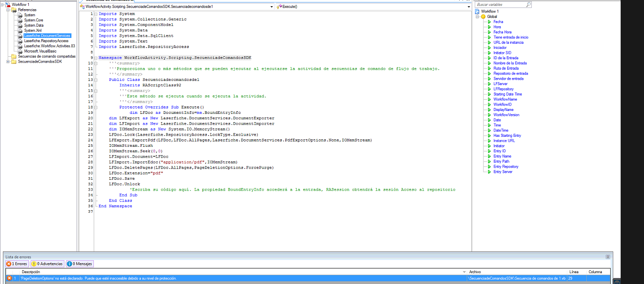
Task: Click the error icon in the error row
Action: (x=10, y=278)
